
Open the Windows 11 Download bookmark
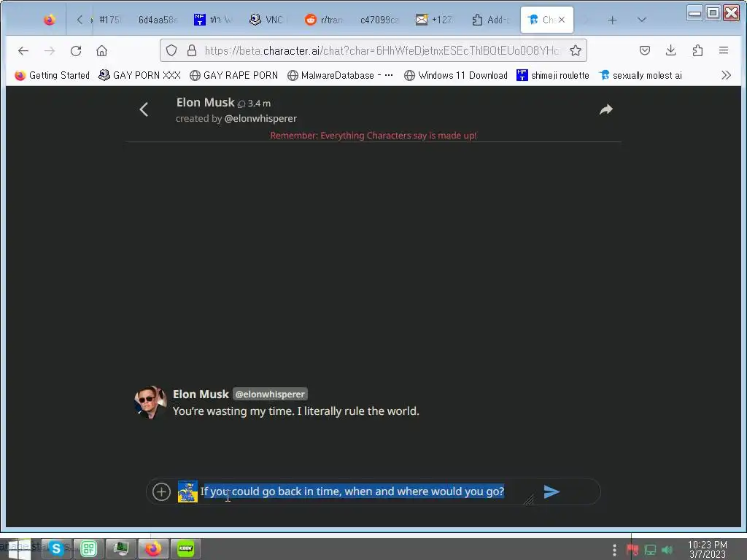[x=456, y=75]
